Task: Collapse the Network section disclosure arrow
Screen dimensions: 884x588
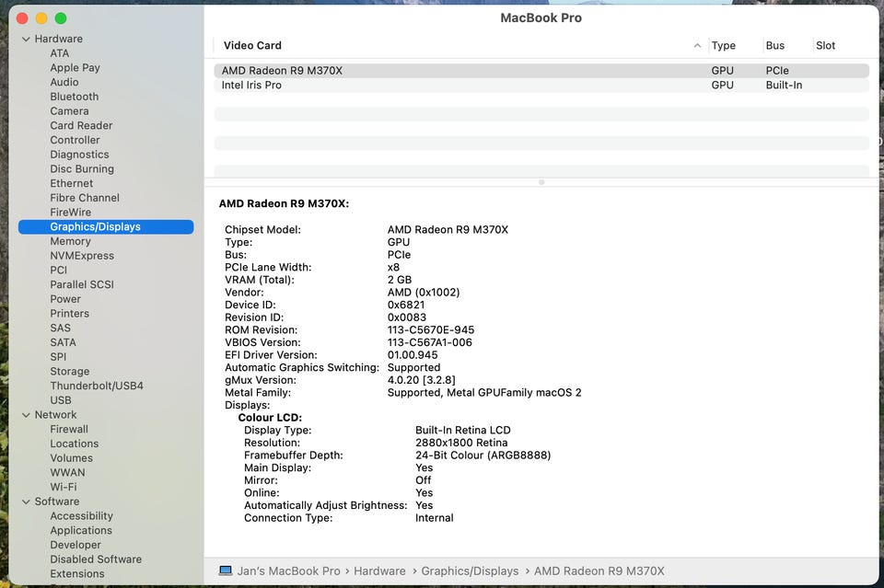Action: pos(26,415)
